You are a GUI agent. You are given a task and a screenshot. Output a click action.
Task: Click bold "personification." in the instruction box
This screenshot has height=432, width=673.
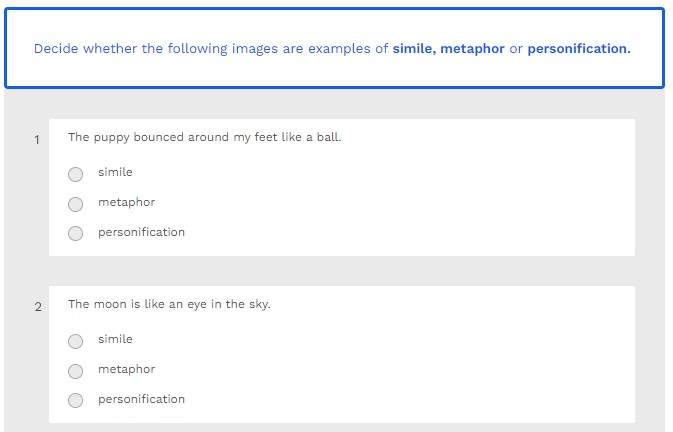[578, 48]
